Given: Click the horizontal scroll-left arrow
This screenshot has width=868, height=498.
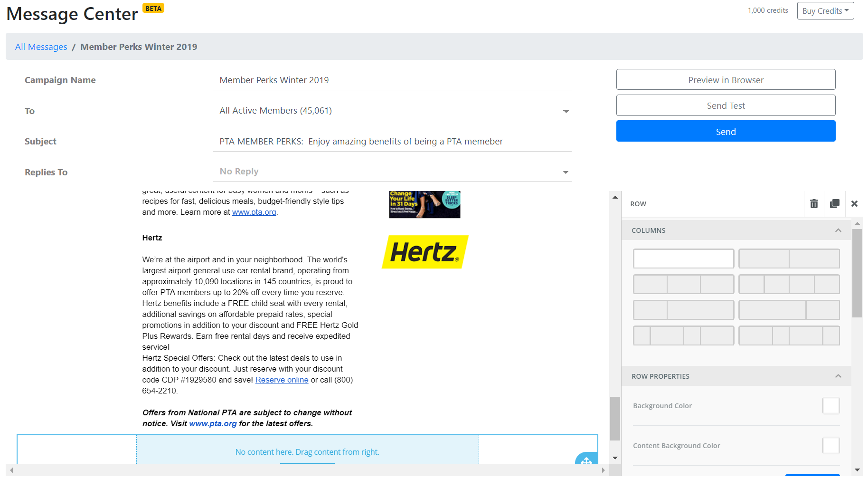Looking at the screenshot, I should tap(11, 470).
